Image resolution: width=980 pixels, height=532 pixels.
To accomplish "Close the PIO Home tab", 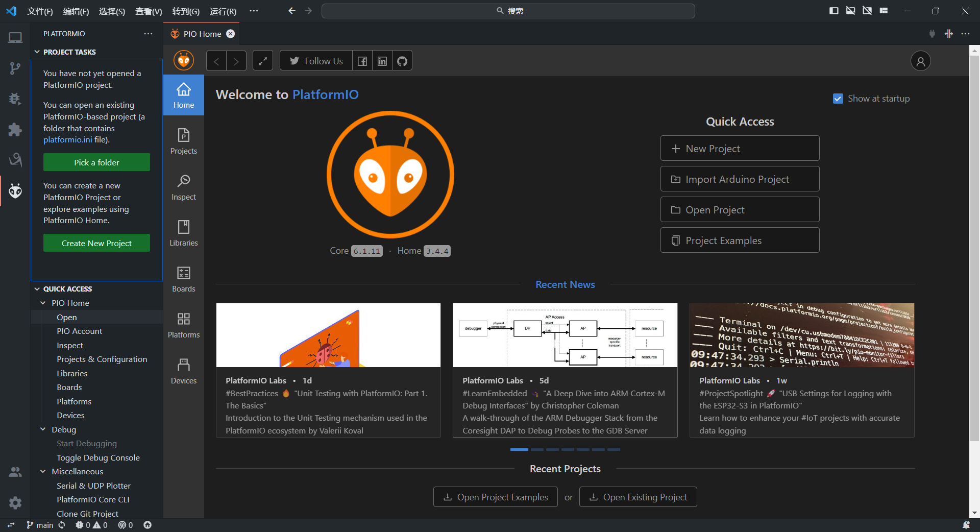I will coord(231,34).
